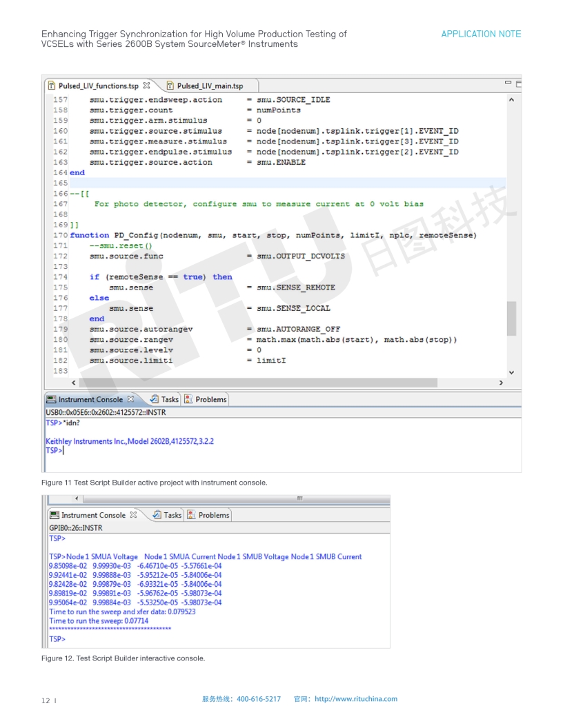Click the Problems tab icon in the lower console
The image size is (563, 728).
tap(191, 515)
